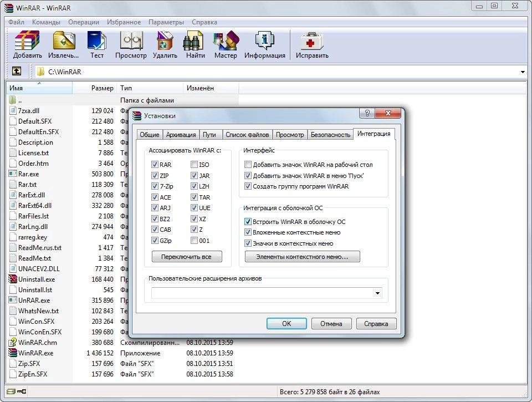Launch the Мастер (Wizard) toolbar icon
This screenshot has height=402, width=532.
tap(226, 40)
